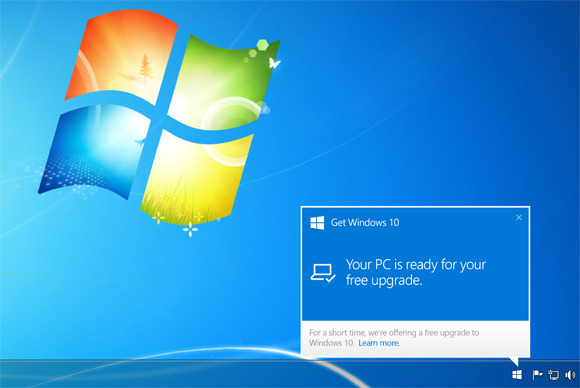The image size is (580, 388).
Task: Follow the Learn more link
Action: (379, 343)
